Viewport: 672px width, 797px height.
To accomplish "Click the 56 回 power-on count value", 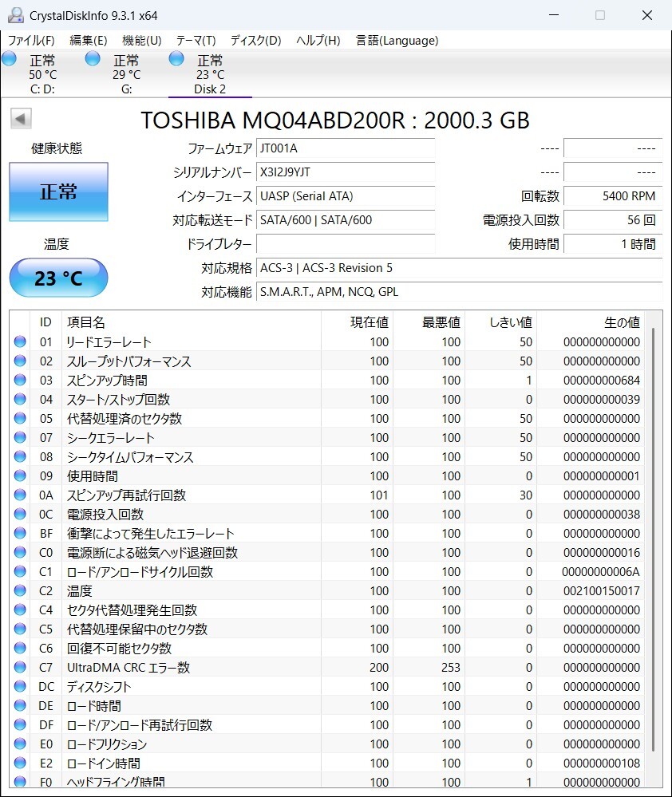I will pos(613,220).
